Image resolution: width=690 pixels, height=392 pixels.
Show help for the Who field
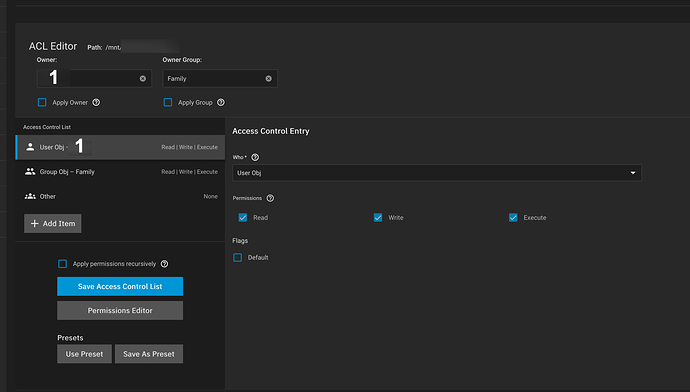point(255,157)
